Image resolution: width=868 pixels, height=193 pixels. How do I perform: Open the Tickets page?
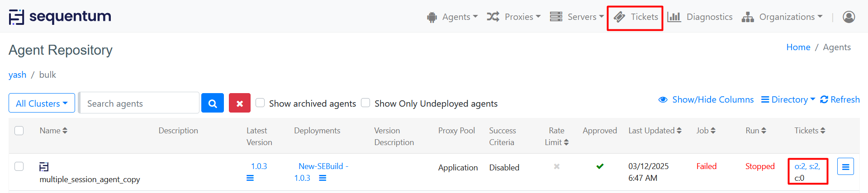tap(636, 17)
